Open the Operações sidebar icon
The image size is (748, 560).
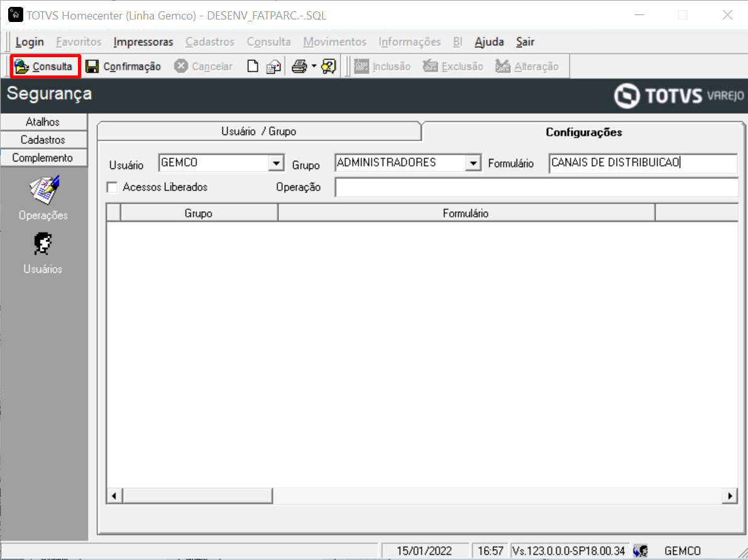pyautogui.click(x=43, y=198)
